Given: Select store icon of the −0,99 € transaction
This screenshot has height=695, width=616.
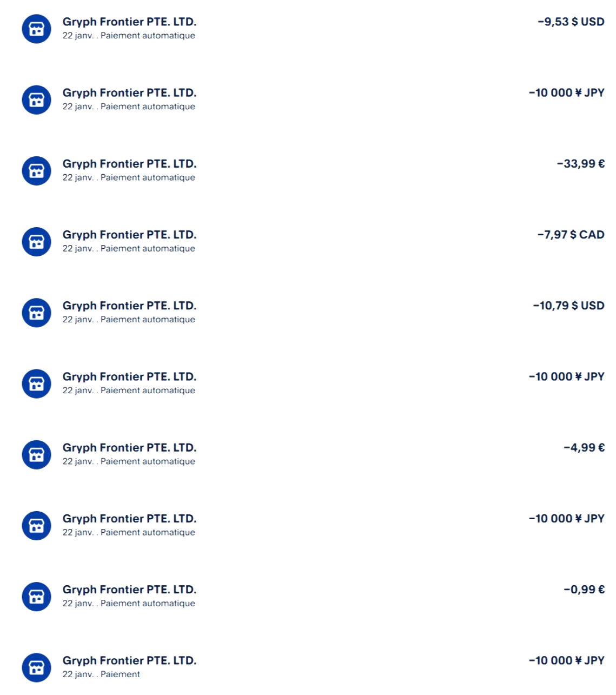Looking at the screenshot, I should (36, 597).
